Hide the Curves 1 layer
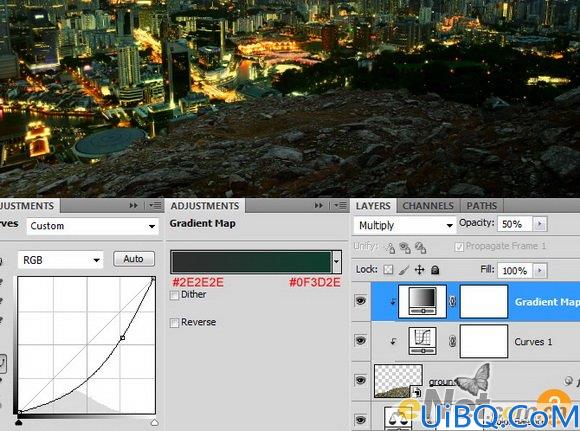 point(361,340)
